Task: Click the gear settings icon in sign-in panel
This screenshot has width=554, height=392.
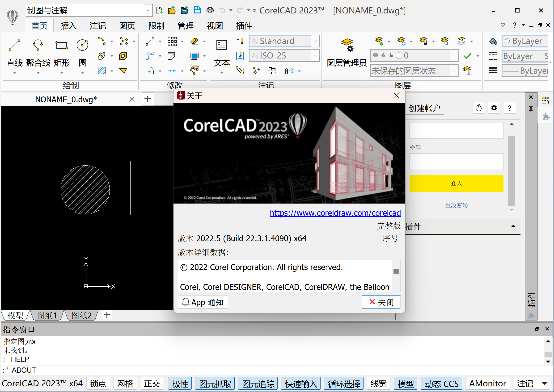Action: pos(494,108)
